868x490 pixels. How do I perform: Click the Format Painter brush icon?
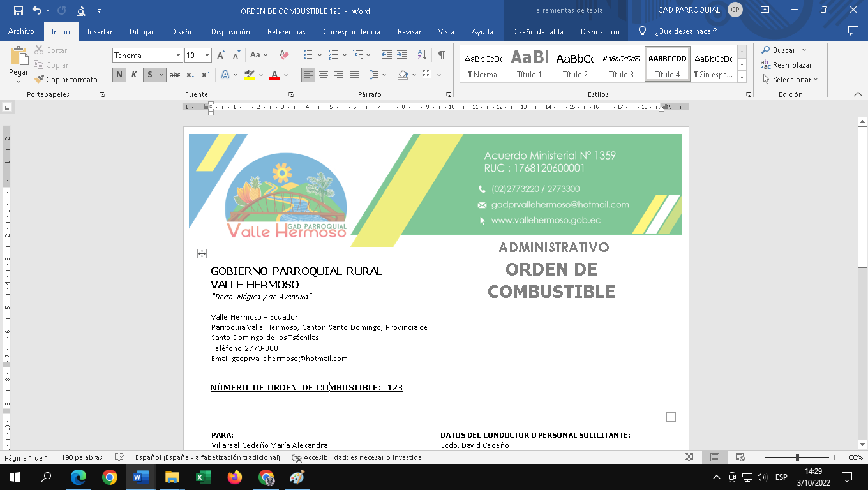pos(40,80)
